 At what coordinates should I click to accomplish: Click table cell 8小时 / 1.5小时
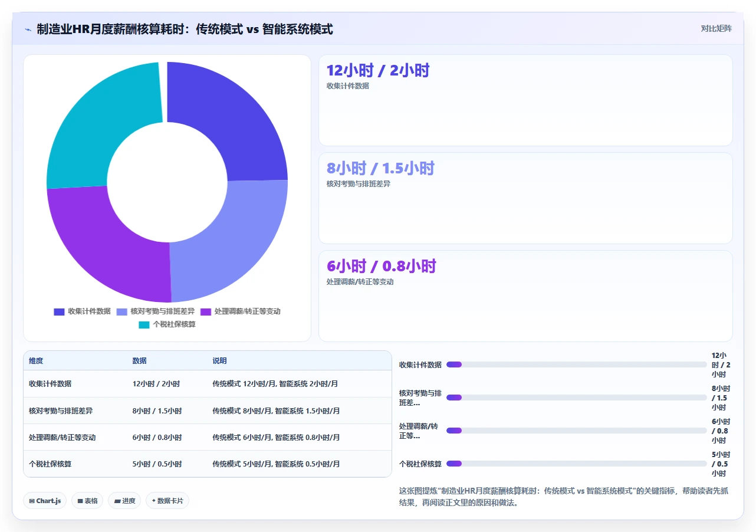coord(157,411)
